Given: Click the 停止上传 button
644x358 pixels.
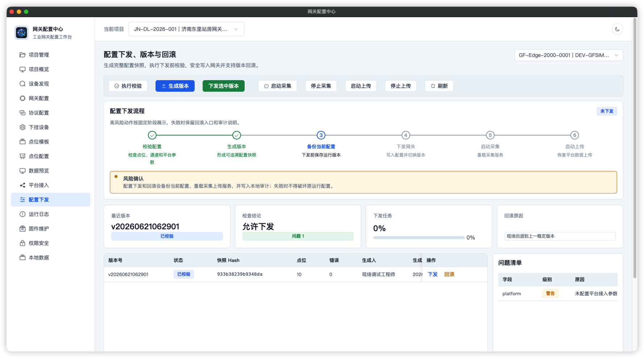Looking at the screenshot, I should click(x=401, y=86).
